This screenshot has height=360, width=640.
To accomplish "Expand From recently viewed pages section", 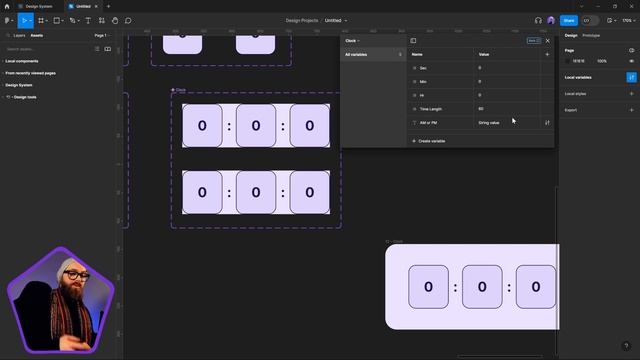I will [x=31, y=73].
